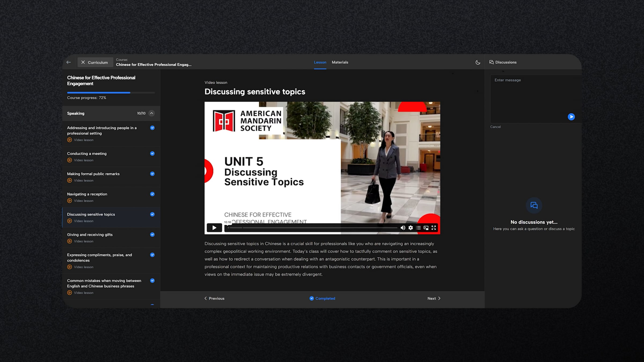
Task: Toggle completion check for 'Conducting a meeting'
Action: pyautogui.click(x=152, y=153)
